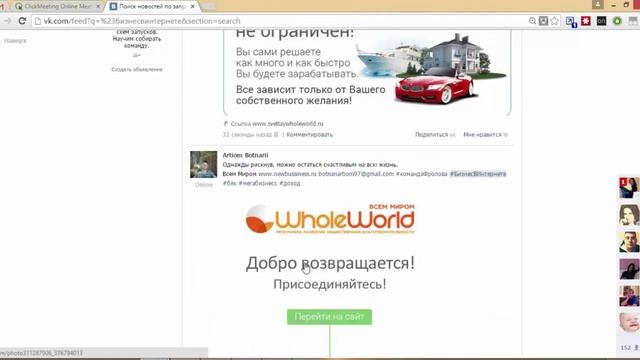Viewport: 640px width, 360px height.
Task: Click 'Комментировать' under the first post
Action: click(x=309, y=135)
